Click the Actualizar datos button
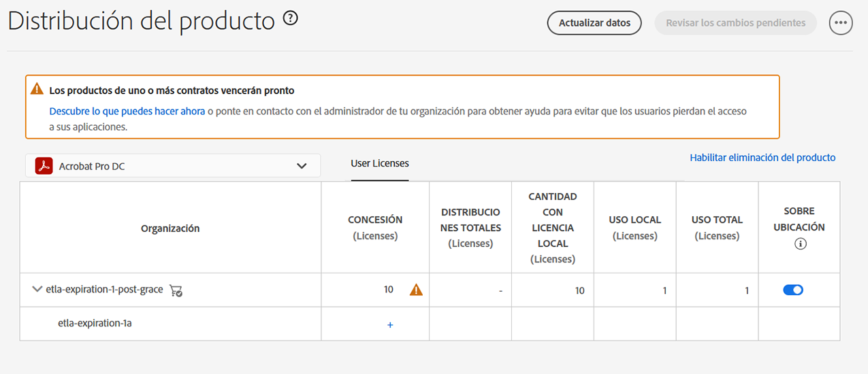868x374 pixels. 594,22
